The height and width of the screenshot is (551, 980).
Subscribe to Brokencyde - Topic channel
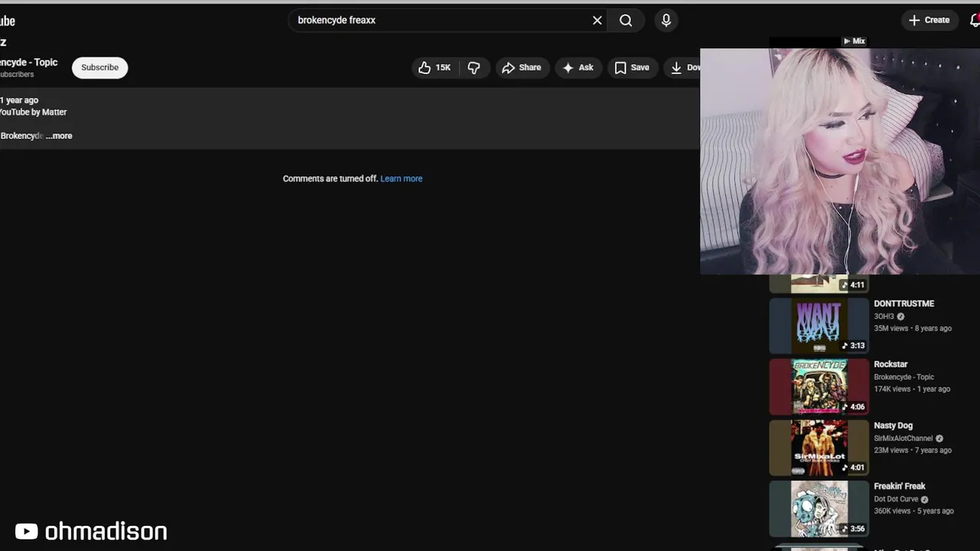tap(100, 67)
